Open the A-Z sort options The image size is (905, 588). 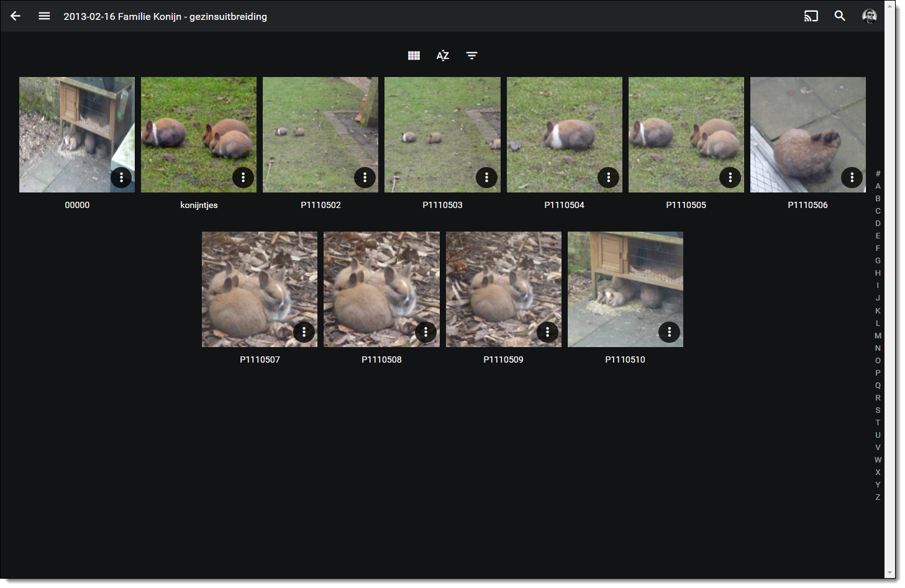(442, 56)
